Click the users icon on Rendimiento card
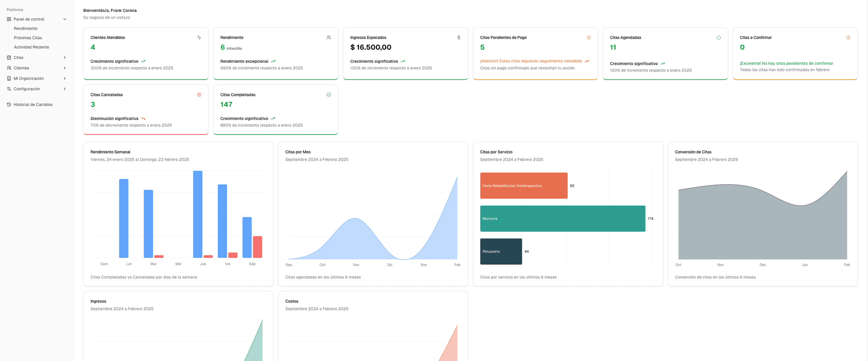The image size is (868, 361). pos(329,38)
